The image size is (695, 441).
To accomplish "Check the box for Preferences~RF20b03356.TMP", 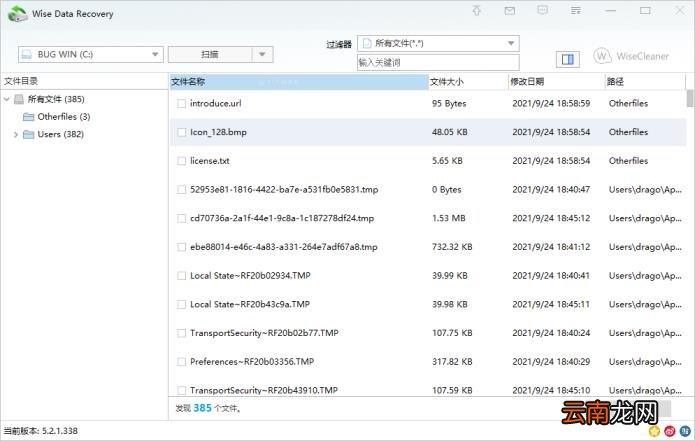I will click(x=181, y=362).
